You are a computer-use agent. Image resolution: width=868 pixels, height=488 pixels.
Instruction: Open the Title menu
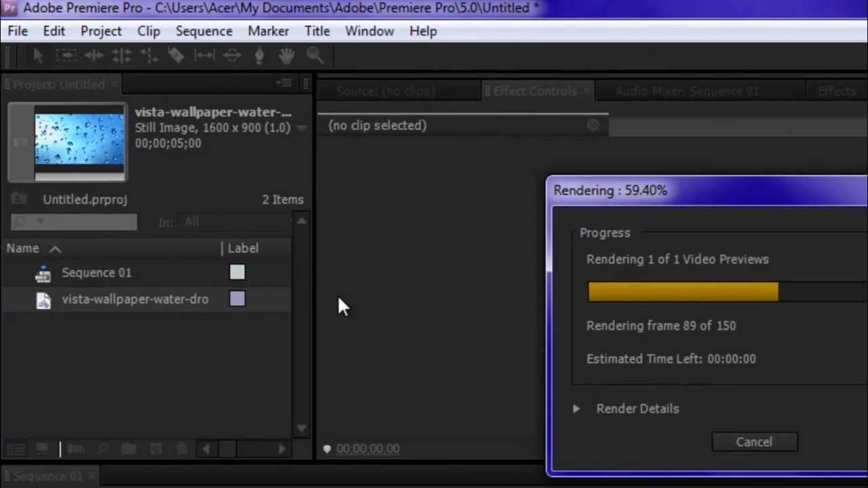(x=317, y=31)
